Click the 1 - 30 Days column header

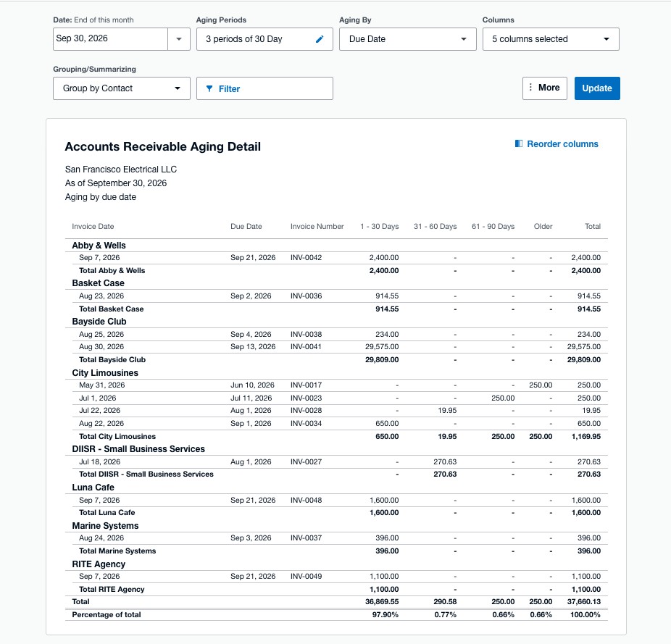click(x=379, y=226)
